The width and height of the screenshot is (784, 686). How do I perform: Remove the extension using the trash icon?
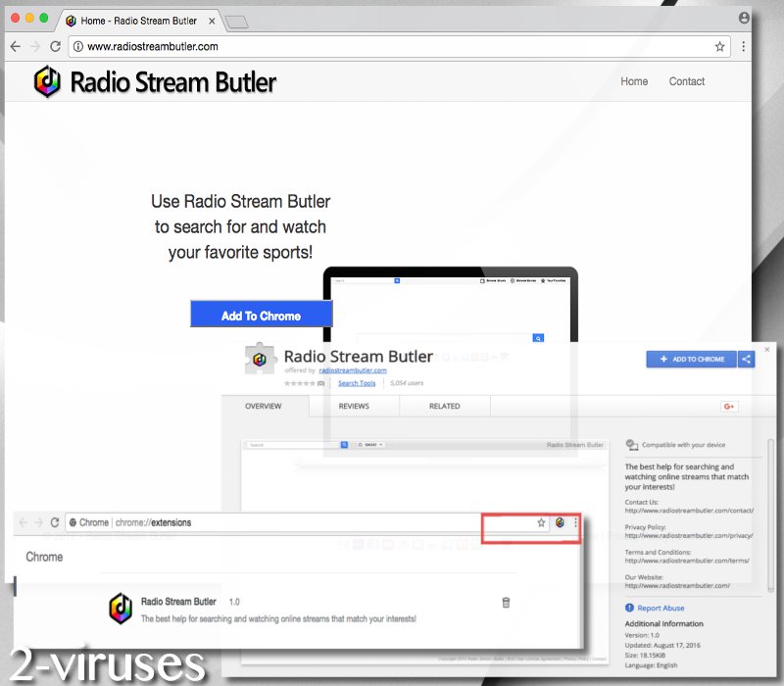point(506,603)
